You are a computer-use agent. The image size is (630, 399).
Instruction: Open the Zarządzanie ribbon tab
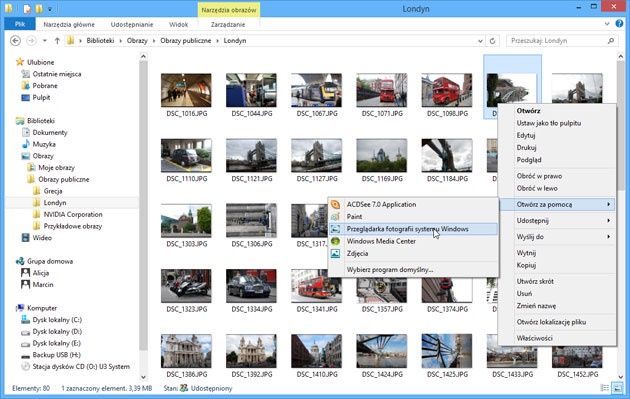click(x=228, y=25)
